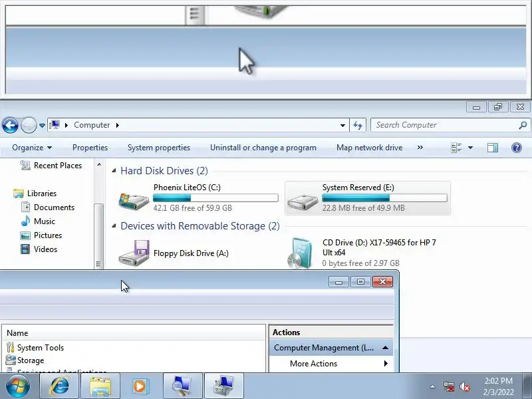Click Properties on the command bar
This screenshot has height=399, width=532.
90,148
